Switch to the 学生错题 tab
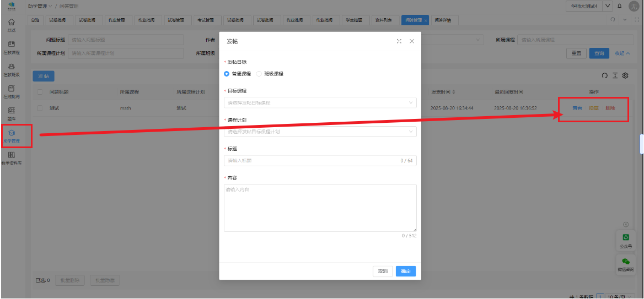The image size is (644, 299). (354, 20)
